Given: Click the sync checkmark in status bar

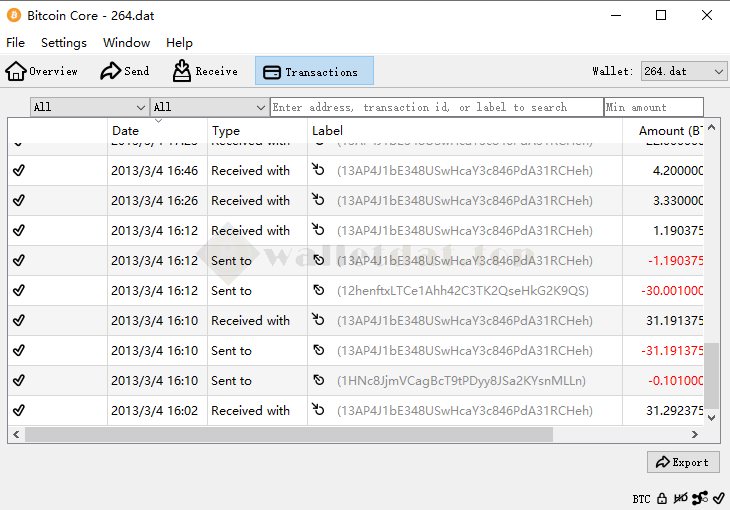Looking at the screenshot, I should coord(718,498).
